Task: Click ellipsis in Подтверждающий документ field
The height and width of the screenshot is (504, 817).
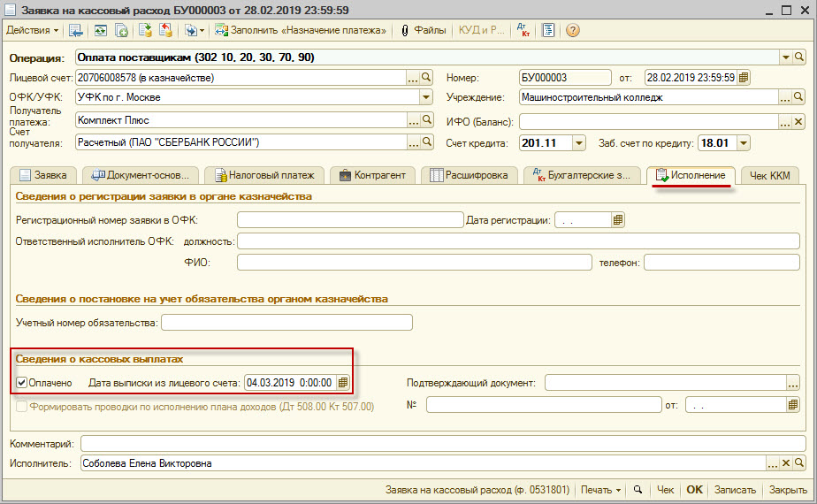Action: [x=792, y=383]
